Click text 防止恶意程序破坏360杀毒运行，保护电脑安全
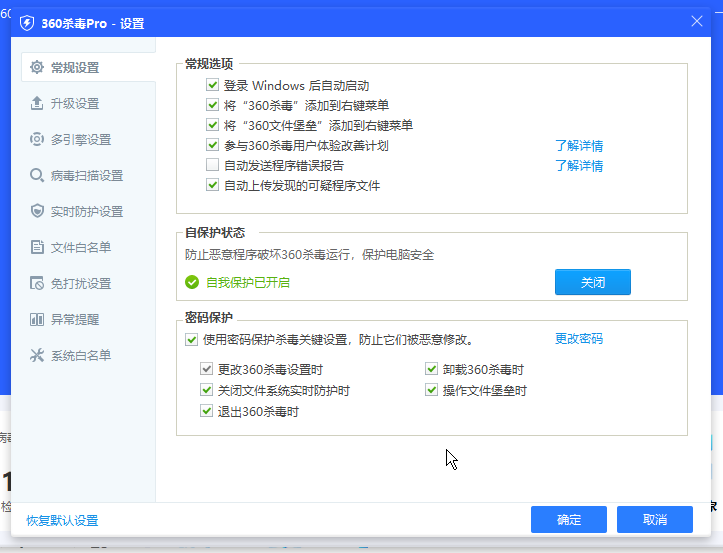 [309, 255]
